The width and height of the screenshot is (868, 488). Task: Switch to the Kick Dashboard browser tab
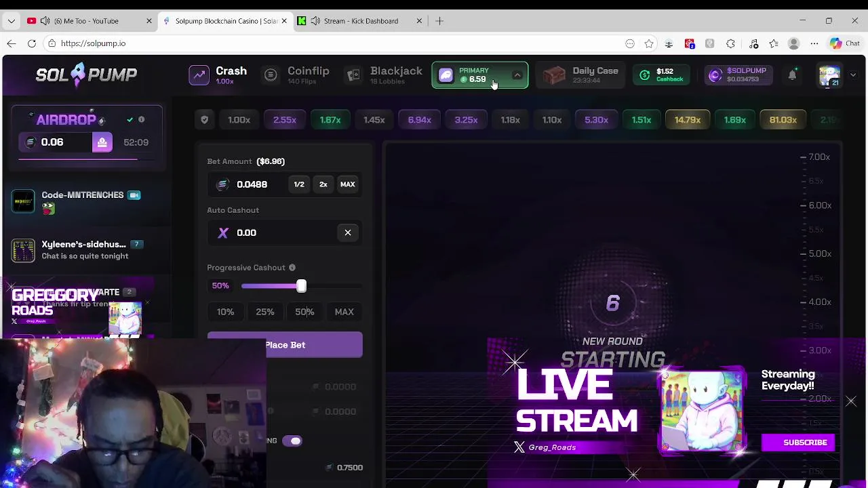[x=361, y=21]
